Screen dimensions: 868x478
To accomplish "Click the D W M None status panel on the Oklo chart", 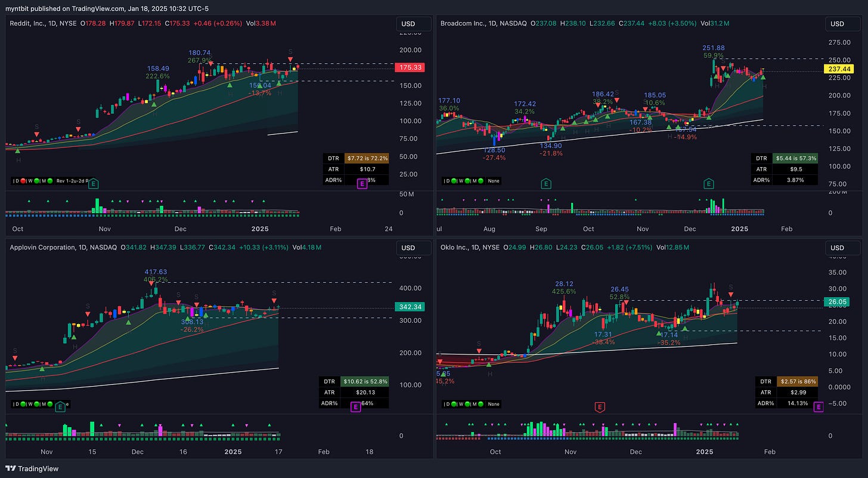I will coord(472,404).
